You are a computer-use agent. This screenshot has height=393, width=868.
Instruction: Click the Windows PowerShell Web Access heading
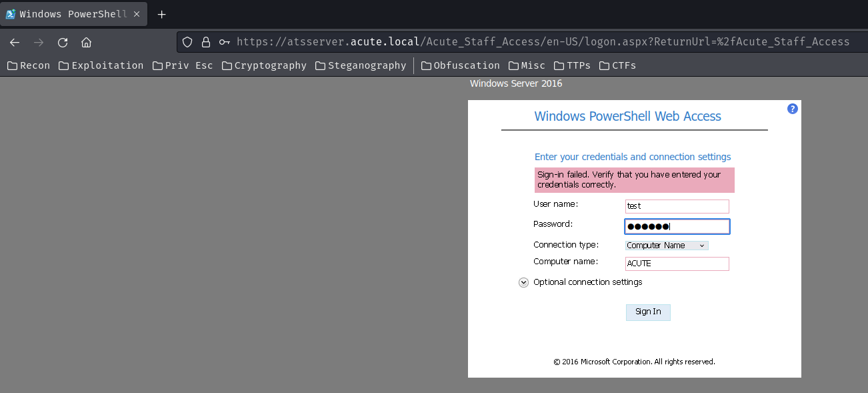pyautogui.click(x=628, y=116)
